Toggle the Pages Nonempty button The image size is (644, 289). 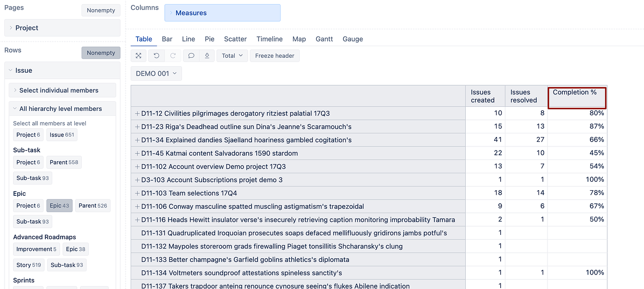pyautogui.click(x=101, y=10)
